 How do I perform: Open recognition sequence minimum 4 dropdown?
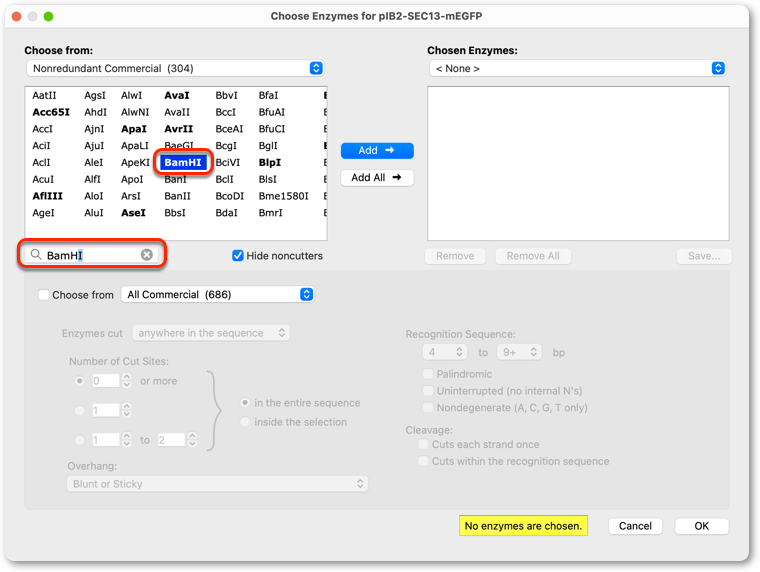[445, 352]
